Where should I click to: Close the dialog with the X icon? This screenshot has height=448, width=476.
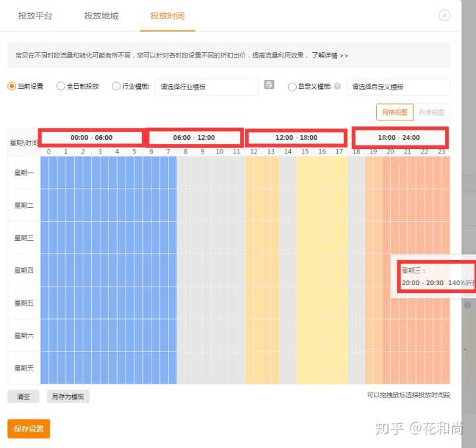pyautogui.click(x=444, y=15)
